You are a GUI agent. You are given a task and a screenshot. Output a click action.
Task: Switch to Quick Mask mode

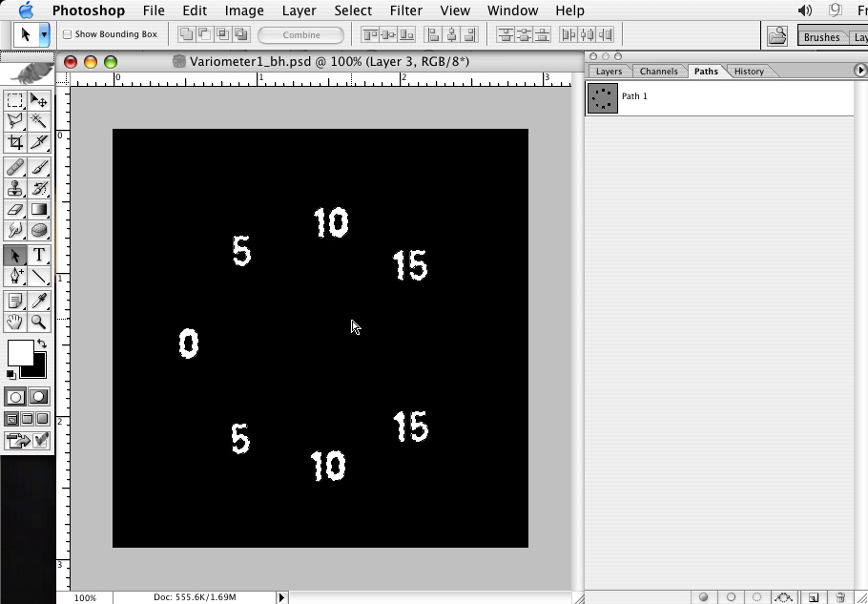38,397
